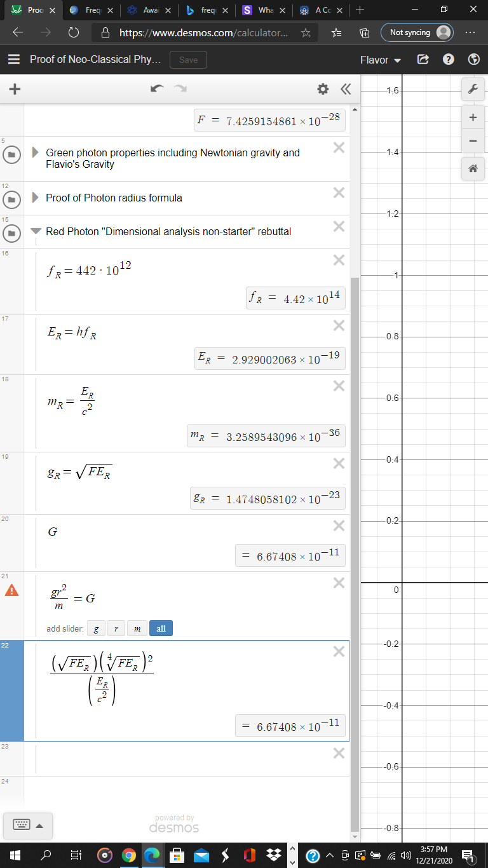Screen dimensions: 488x868
Task: Toggle Red Photon rebuttal folder visibility
Action: click(x=11, y=233)
